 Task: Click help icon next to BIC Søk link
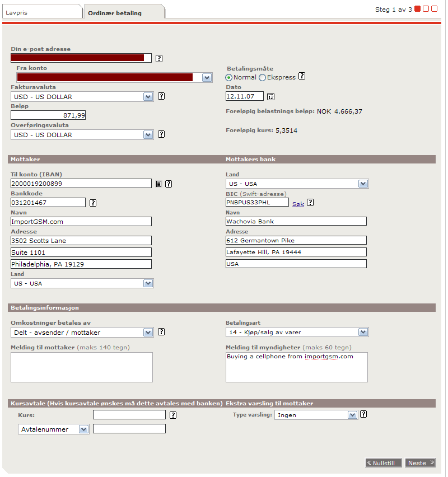[x=310, y=203]
